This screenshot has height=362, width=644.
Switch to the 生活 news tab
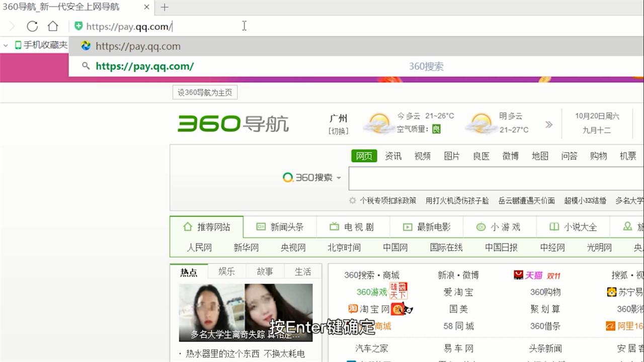tap(303, 271)
